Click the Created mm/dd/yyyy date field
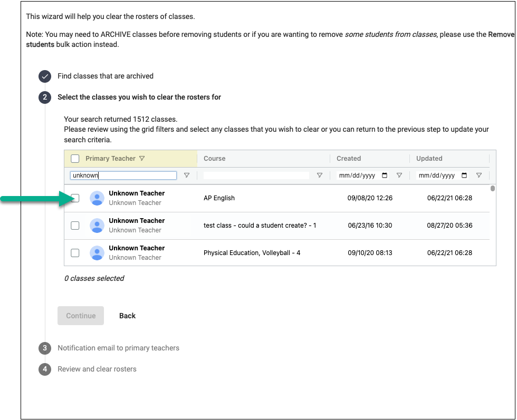The image size is (517, 420). coord(363,175)
